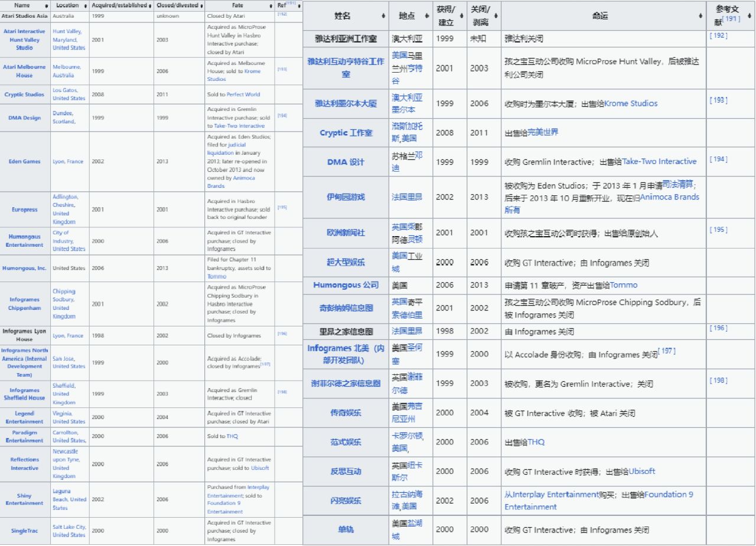
Task: Open Humongous 公司 link
Action: coord(346,285)
